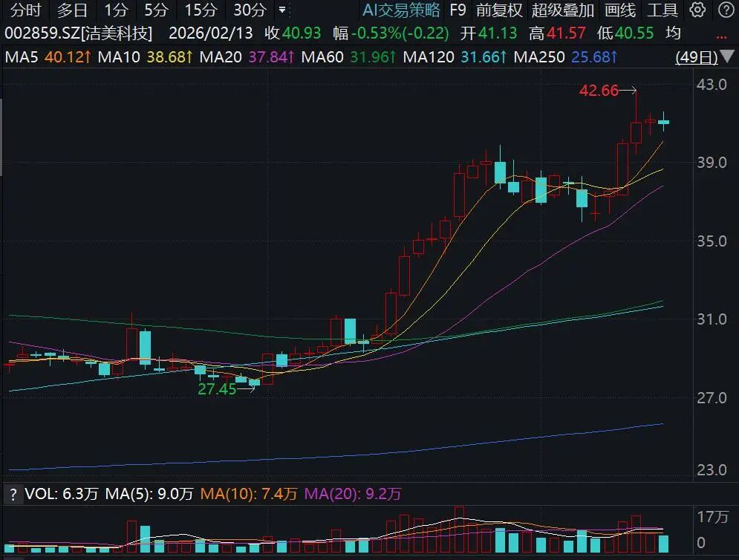739x560 pixels.
Task: Click the F9 stock info button
Action: coord(458,10)
